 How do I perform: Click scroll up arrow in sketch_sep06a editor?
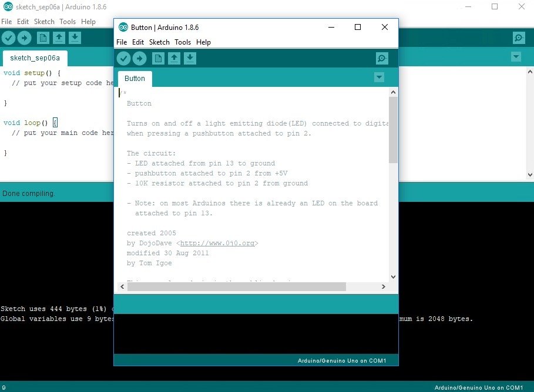pos(529,72)
